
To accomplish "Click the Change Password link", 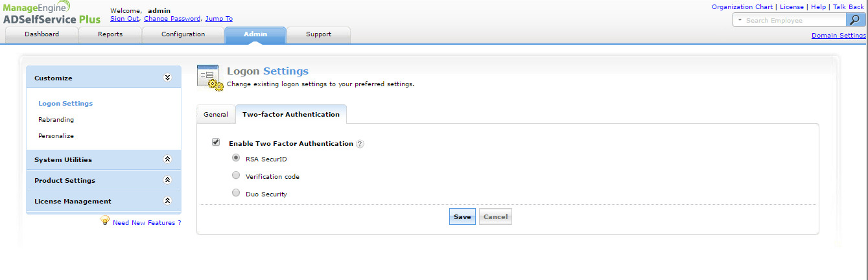I will point(172,19).
